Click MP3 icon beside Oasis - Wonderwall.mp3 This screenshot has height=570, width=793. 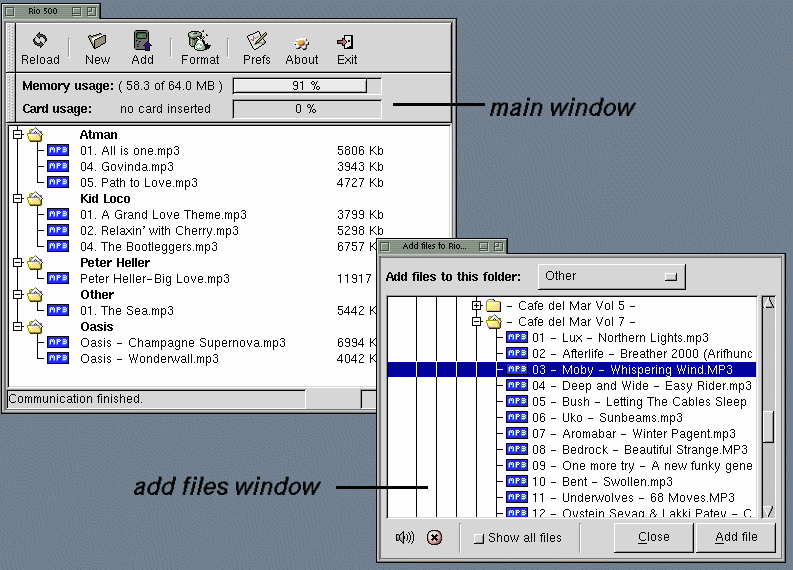(58, 358)
